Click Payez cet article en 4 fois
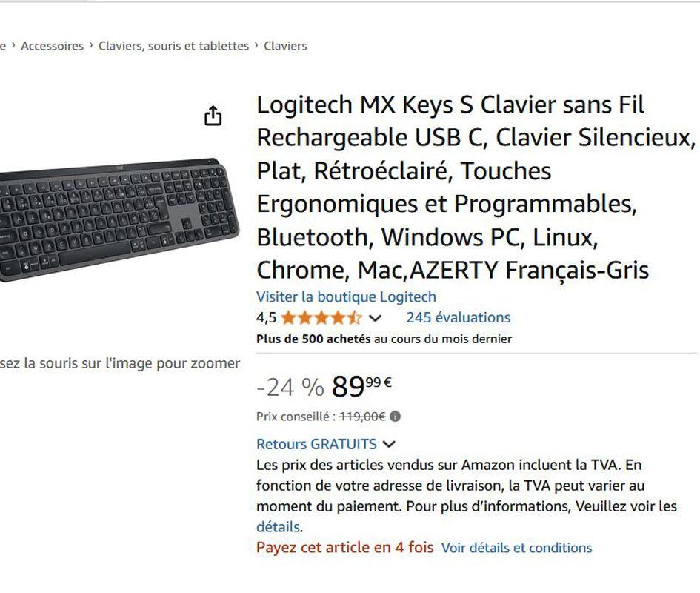The height and width of the screenshot is (593, 700). [344, 548]
